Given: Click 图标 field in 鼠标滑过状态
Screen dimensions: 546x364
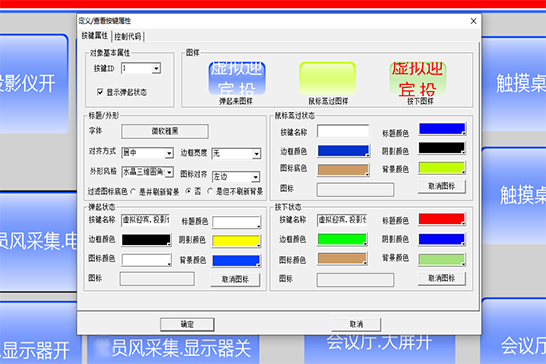Looking at the screenshot, I should (x=355, y=190).
